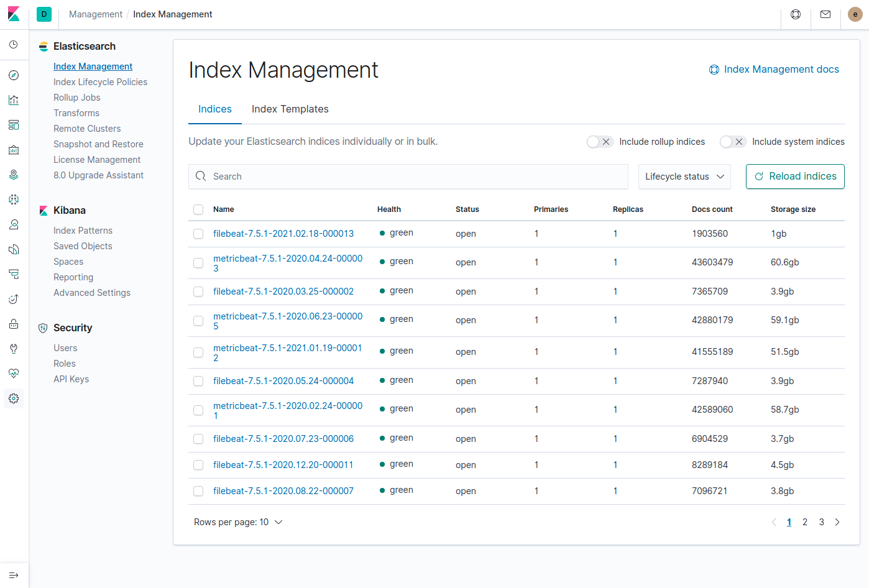The height and width of the screenshot is (588, 869).
Task: Open SIEM lock icon in side nav
Action: tap(14, 324)
